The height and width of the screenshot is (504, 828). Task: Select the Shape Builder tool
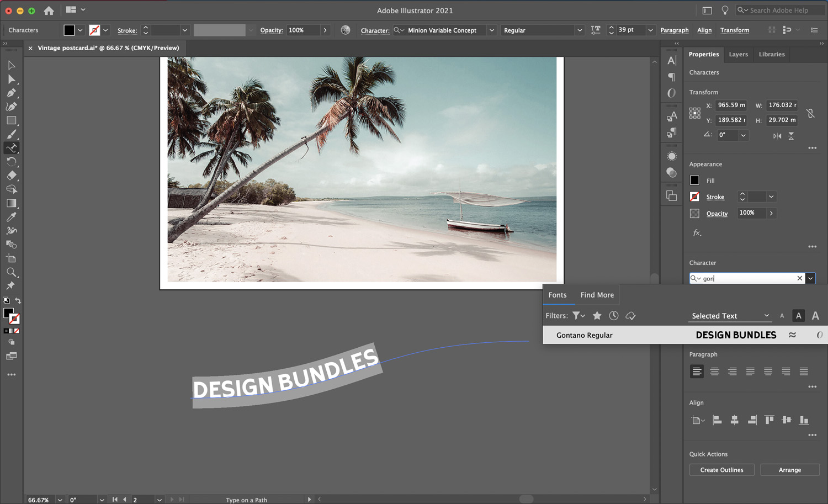11,189
